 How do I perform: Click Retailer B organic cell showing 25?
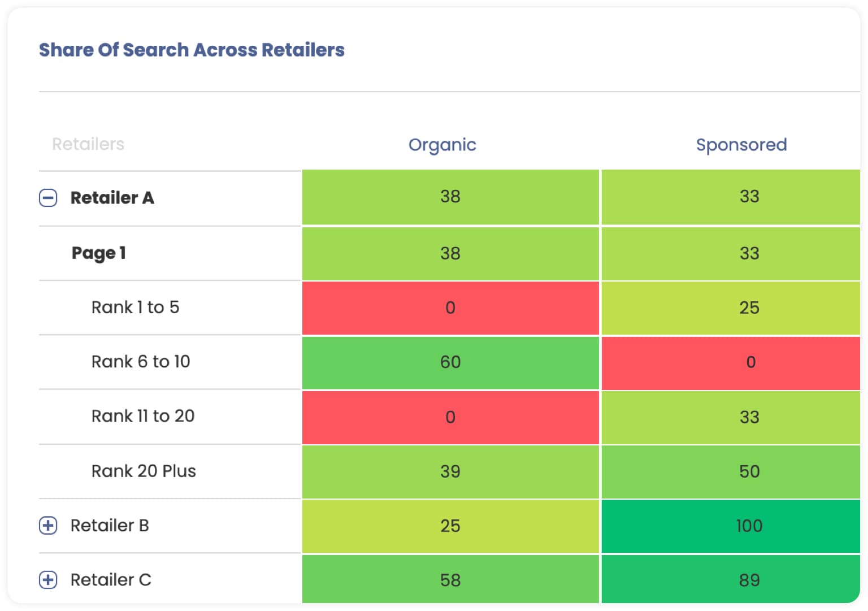click(x=450, y=526)
